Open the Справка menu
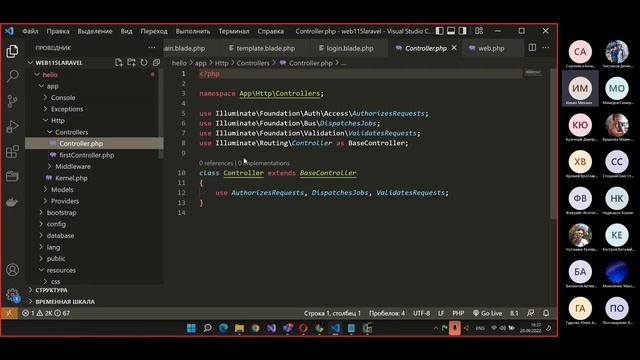The height and width of the screenshot is (360, 640). (x=271, y=31)
